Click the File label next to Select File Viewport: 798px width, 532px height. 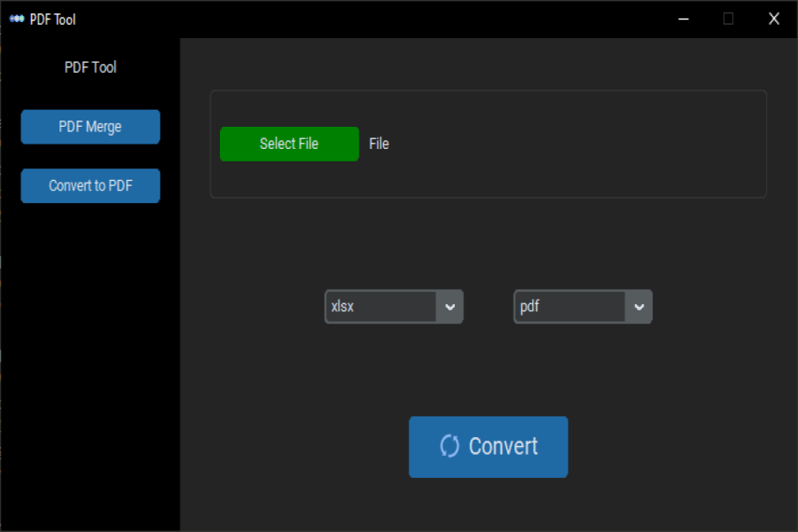(379, 144)
